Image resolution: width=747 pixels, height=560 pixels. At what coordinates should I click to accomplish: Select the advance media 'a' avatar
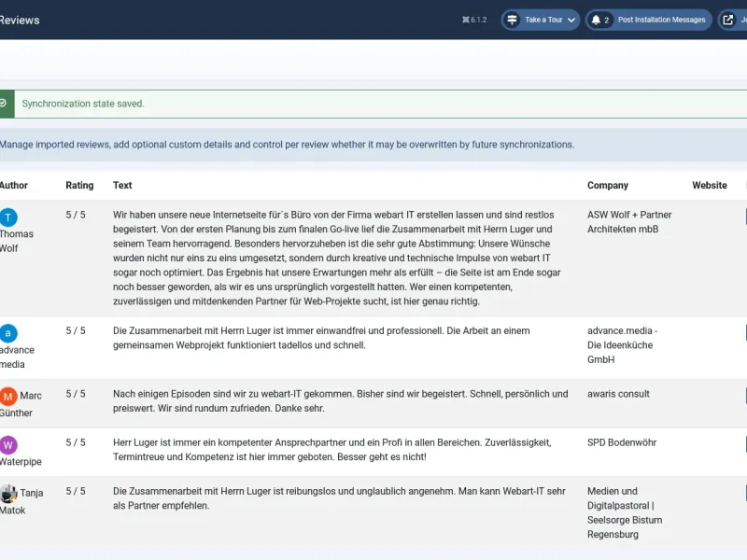(x=8, y=333)
